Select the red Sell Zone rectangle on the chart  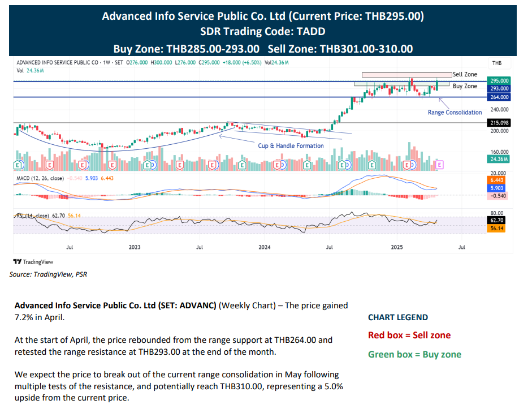coord(407,75)
